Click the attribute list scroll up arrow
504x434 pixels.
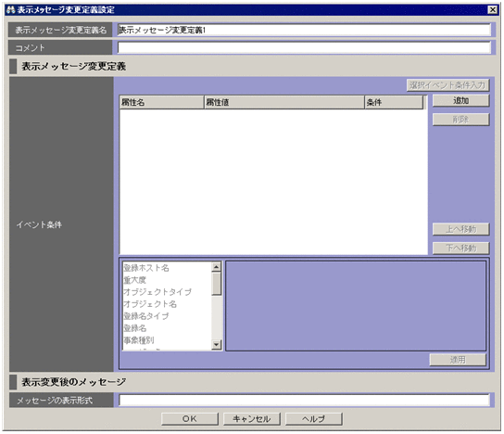216,267
